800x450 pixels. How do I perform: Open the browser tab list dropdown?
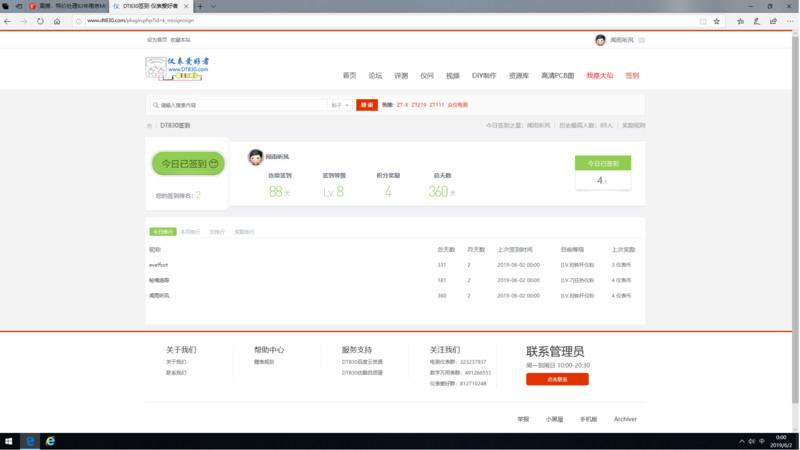click(213, 6)
